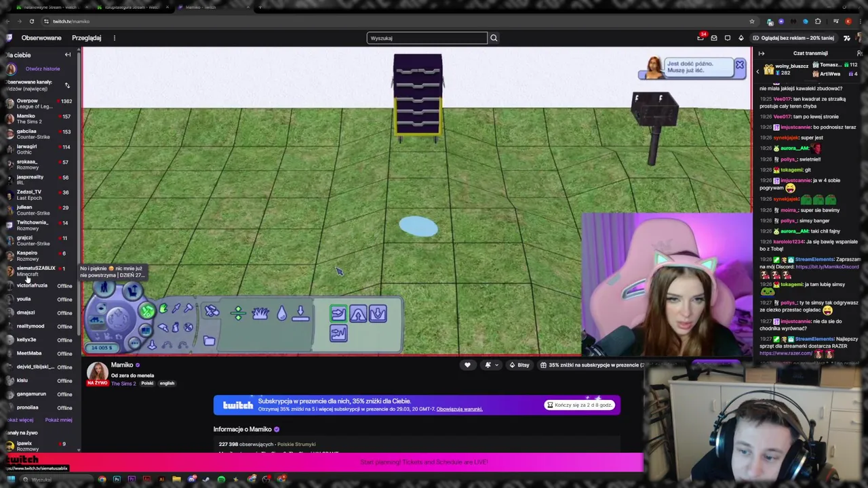Open the Twitch inbox envelope icon
This screenshot has width=868, height=488.
click(x=714, y=38)
